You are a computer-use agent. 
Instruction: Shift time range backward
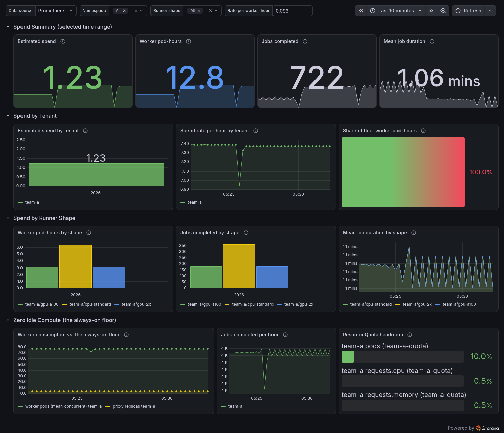[x=361, y=11]
